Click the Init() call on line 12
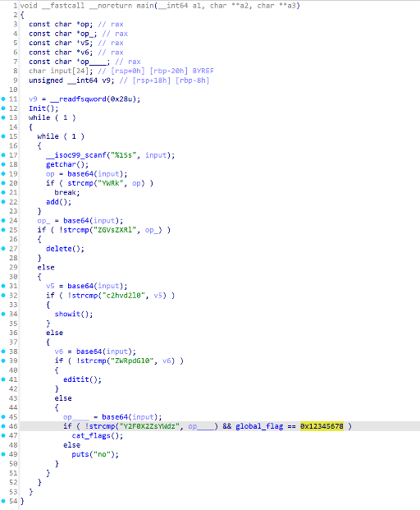420x510 pixels. coord(43,108)
